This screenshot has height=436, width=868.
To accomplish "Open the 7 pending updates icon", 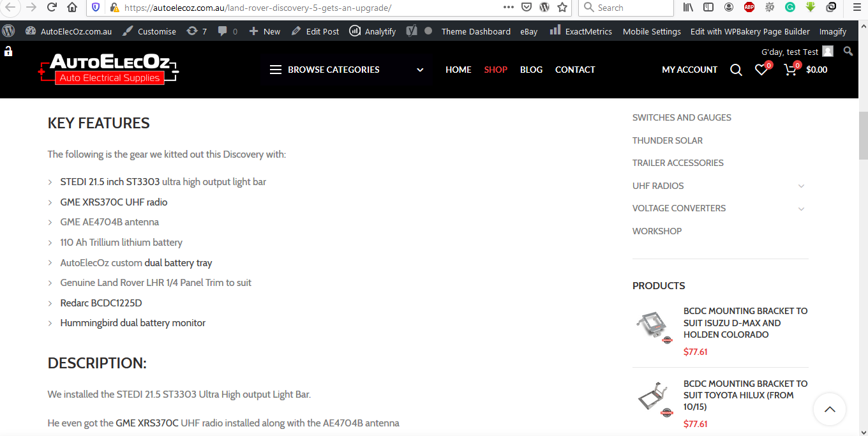I will pyautogui.click(x=197, y=31).
